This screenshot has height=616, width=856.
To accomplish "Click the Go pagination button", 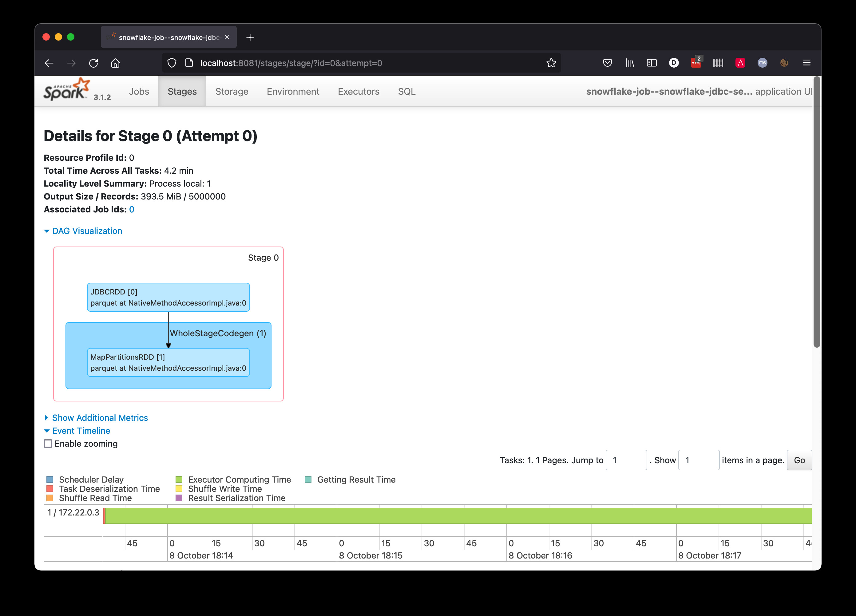I will coord(799,460).
